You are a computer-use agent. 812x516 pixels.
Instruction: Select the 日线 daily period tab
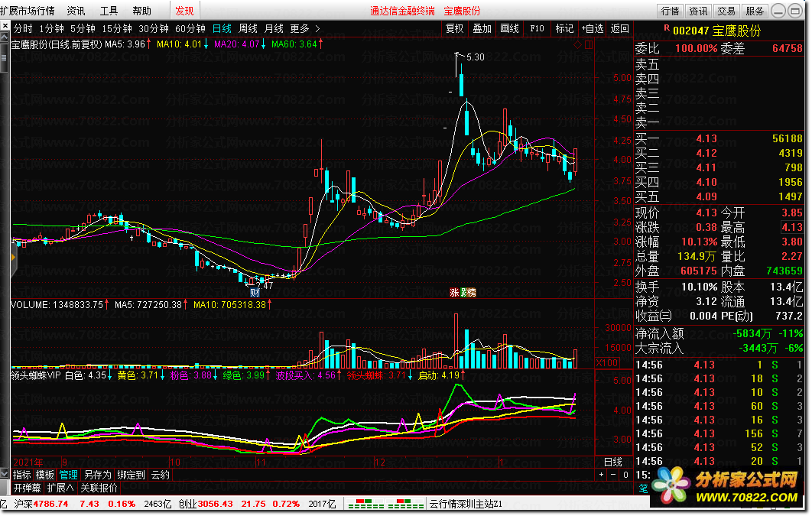pos(222,29)
